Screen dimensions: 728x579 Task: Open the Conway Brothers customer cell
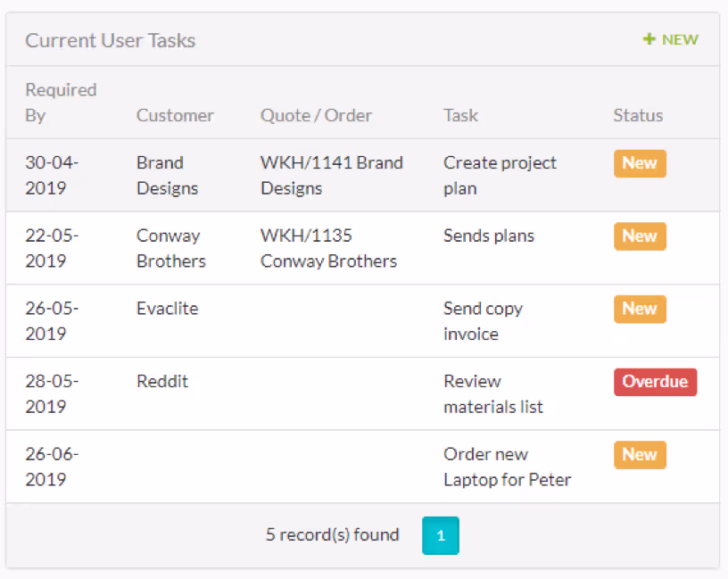click(x=171, y=248)
